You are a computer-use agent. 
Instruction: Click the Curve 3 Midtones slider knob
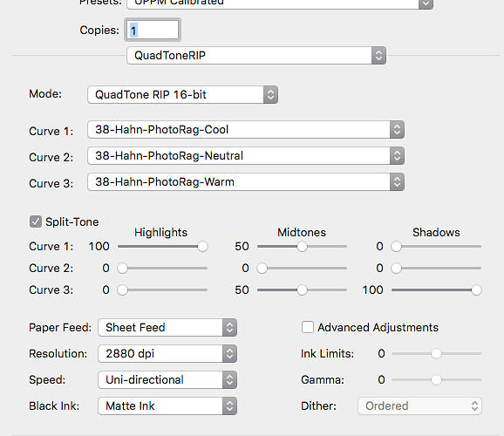pyautogui.click(x=302, y=290)
